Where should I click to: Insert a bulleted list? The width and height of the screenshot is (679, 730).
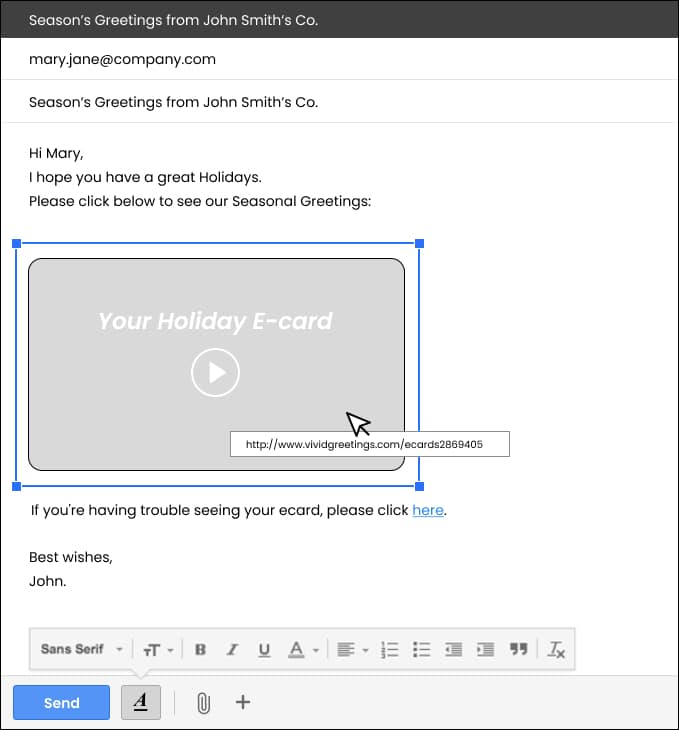click(422, 650)
